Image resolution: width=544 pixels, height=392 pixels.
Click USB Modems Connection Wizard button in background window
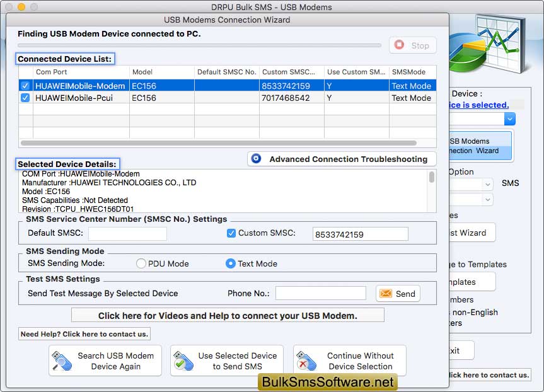pyautogui.click(x=480, y=146)
